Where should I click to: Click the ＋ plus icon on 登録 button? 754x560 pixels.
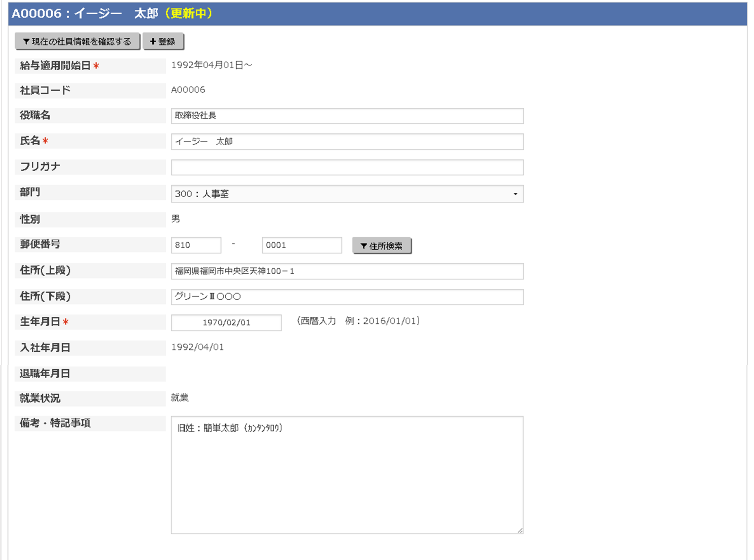(x=153, y=41)
